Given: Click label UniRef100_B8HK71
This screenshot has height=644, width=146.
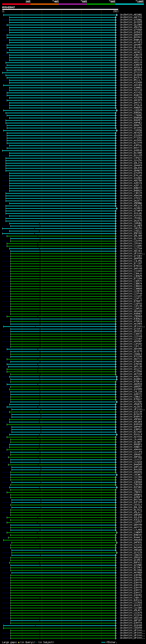Looking at the screenshot, I should click(131, 125).
